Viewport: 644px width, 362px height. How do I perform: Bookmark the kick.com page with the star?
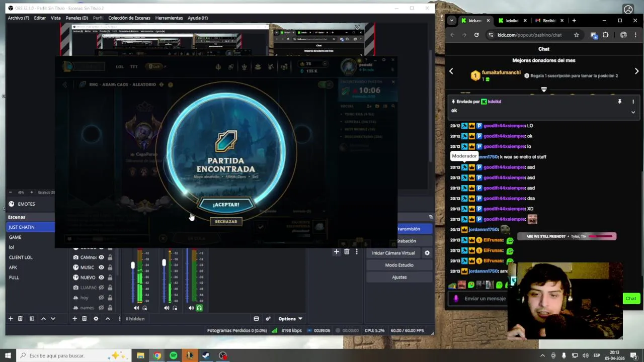(x=576, y=35)
